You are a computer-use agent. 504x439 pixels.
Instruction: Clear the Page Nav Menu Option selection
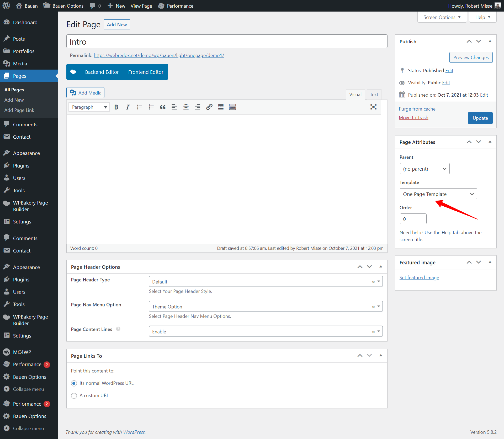pyautogui.click(x=373, y=307)
